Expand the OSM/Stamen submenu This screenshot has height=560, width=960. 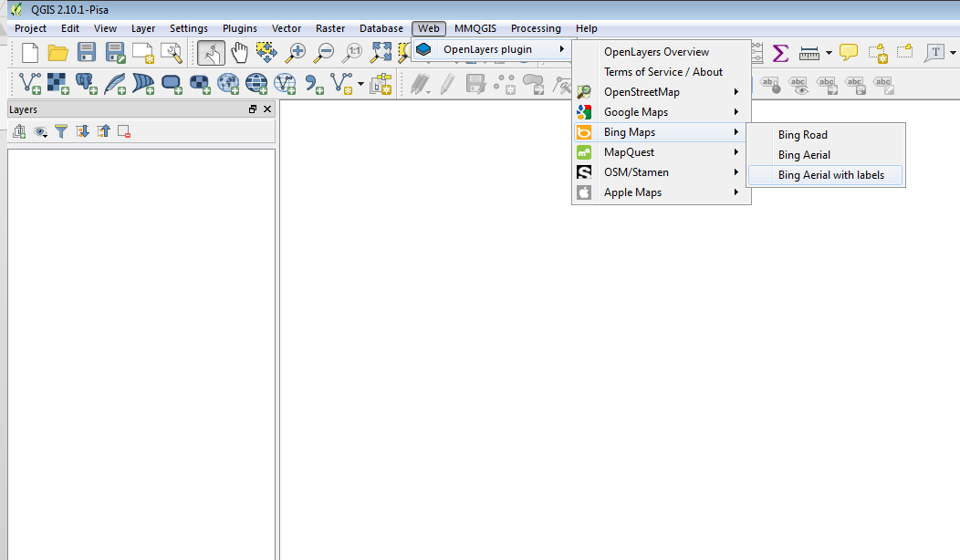(x=662, y=172)
